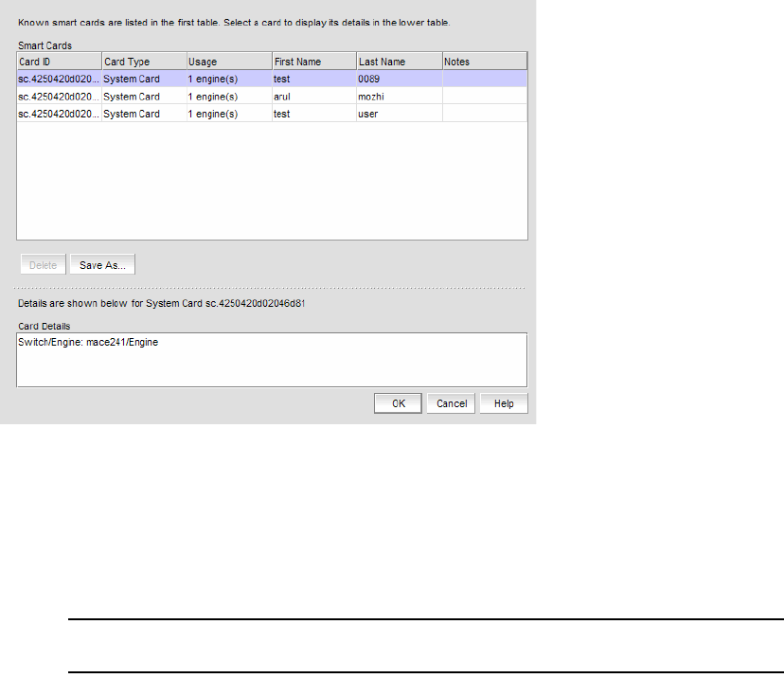
Task: Open the Help button
Action: [x=504, y=403]
